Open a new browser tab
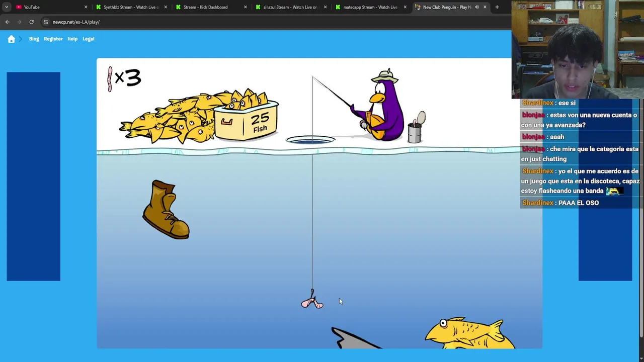Screen dimensions: 644x362 pyautogui.click(x=497, y=7)
